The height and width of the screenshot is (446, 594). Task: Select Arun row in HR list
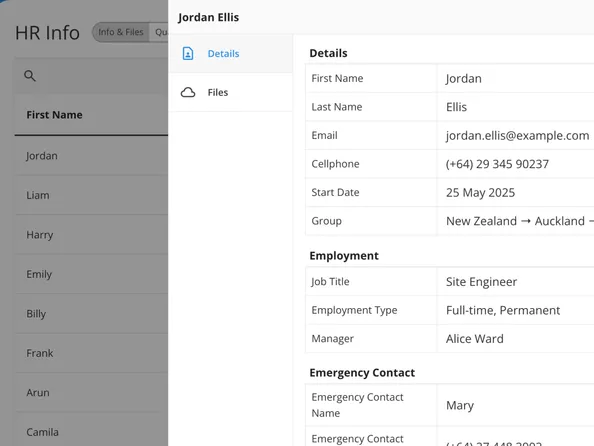91,393
